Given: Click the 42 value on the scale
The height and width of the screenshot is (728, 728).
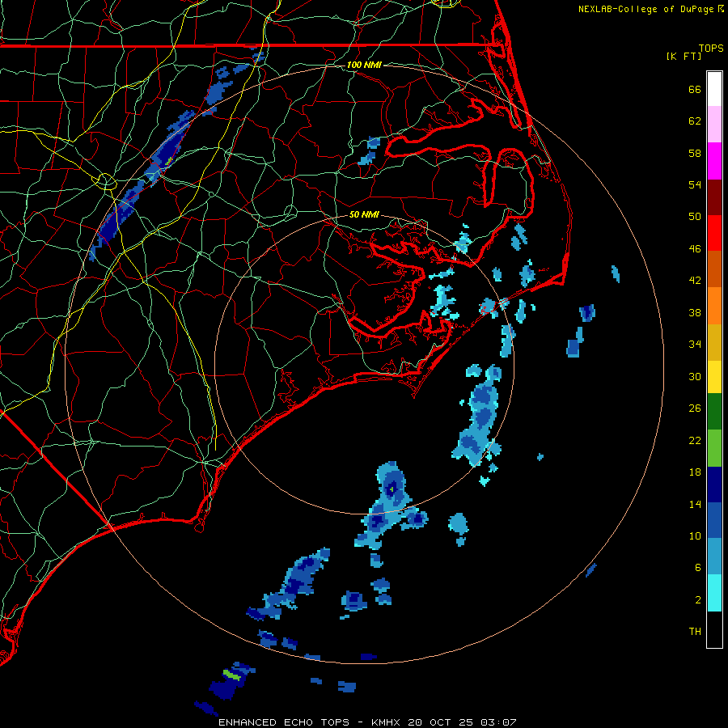Looking at the screenshot, I should point(695,281).
